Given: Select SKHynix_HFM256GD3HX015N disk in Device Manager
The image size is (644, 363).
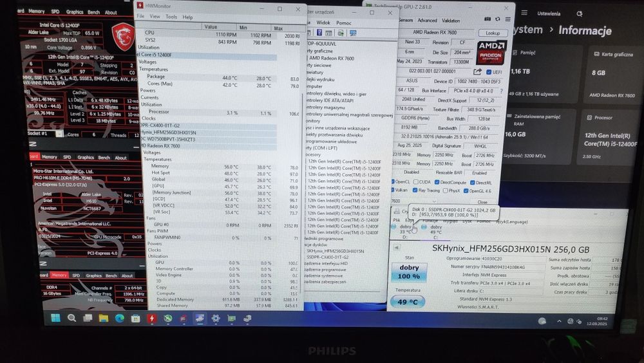Looking at the screenshot, I should (335, 250).
